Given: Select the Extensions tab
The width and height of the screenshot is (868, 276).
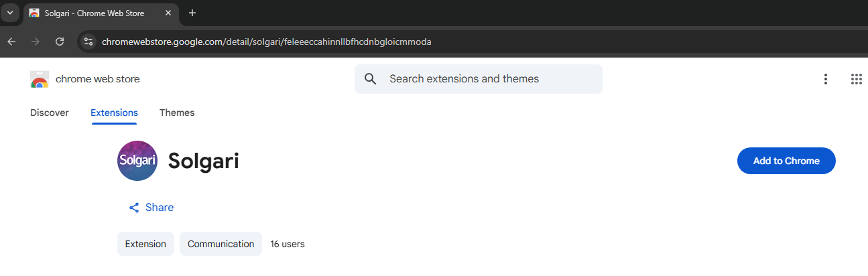Looking at the screenshot, I should click(x=114, y=113).
